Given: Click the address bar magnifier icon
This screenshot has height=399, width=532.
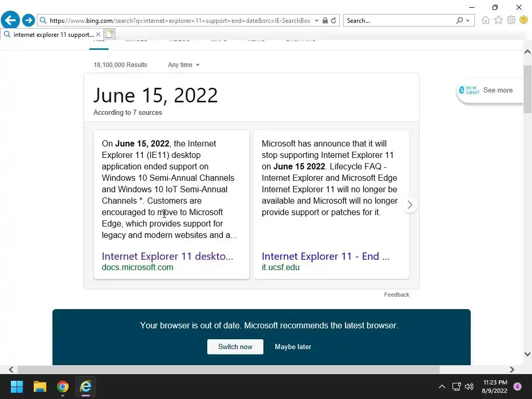Looking at the screenshot, I should [x=43, y=21].
